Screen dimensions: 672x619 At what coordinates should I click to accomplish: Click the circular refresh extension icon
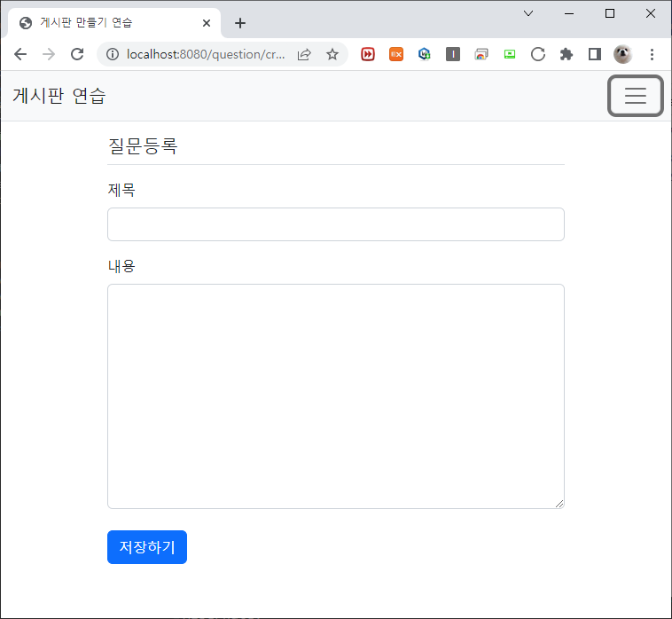pyautogui.click(x=538, y=54)
